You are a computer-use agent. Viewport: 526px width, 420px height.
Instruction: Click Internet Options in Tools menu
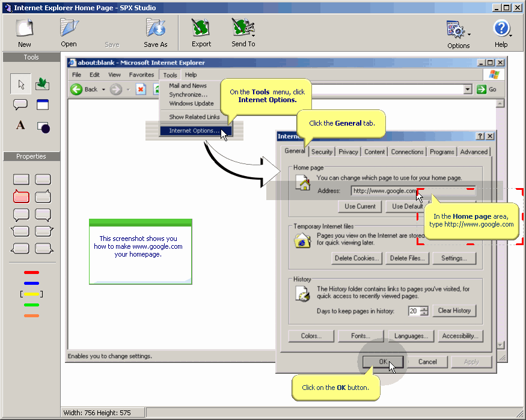(195, 131)
